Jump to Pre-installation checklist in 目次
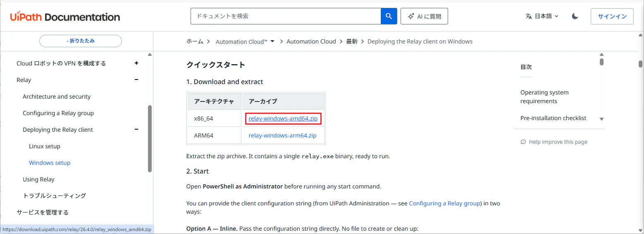This screenshot has height=234, width=644. pos(553,118)
